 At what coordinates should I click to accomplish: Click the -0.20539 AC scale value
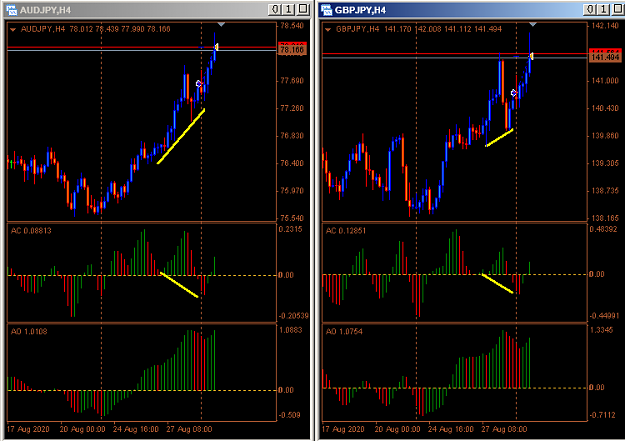click(x=294, y=316)
